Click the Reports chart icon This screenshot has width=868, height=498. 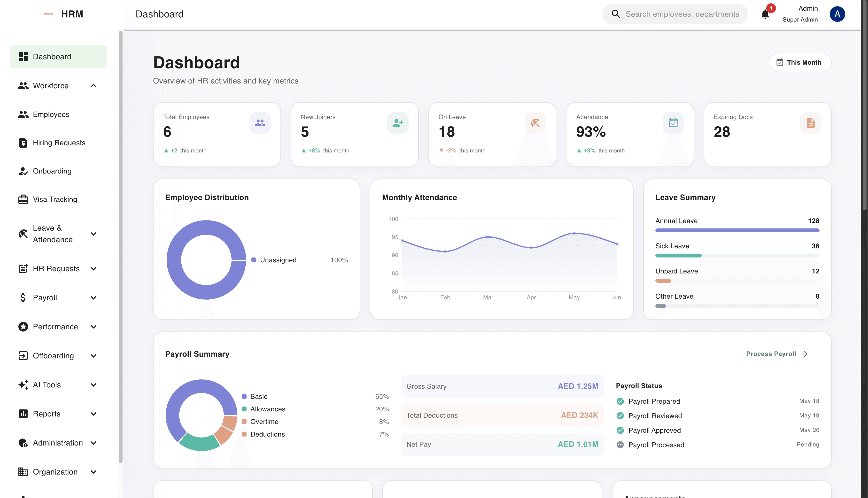(23, 414)
